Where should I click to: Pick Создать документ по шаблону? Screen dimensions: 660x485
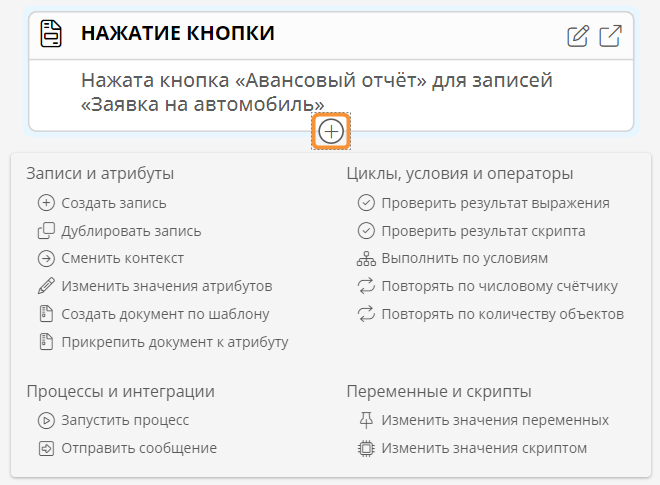click(x=165, y=314)
